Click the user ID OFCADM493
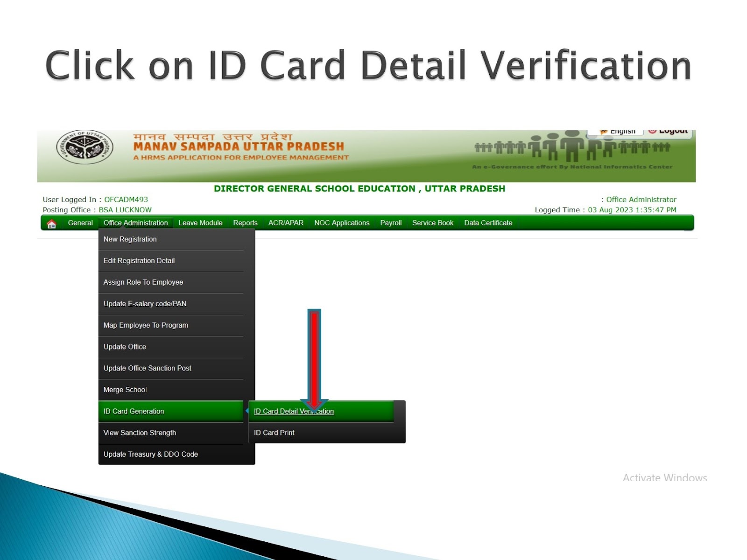This screenshot has width=747, height=560. point(126,200)
